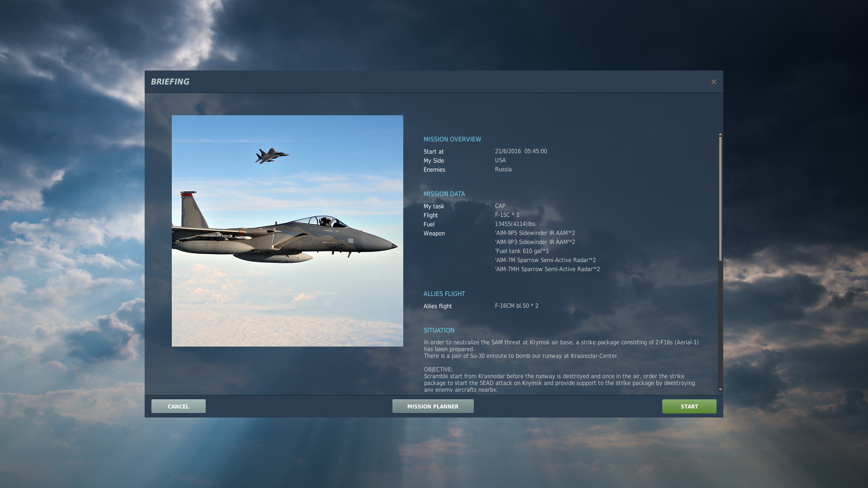Click the AIM-7MH Sparrow weapon entry
Screen dimensions: 868x488
[x=547, y=269]
